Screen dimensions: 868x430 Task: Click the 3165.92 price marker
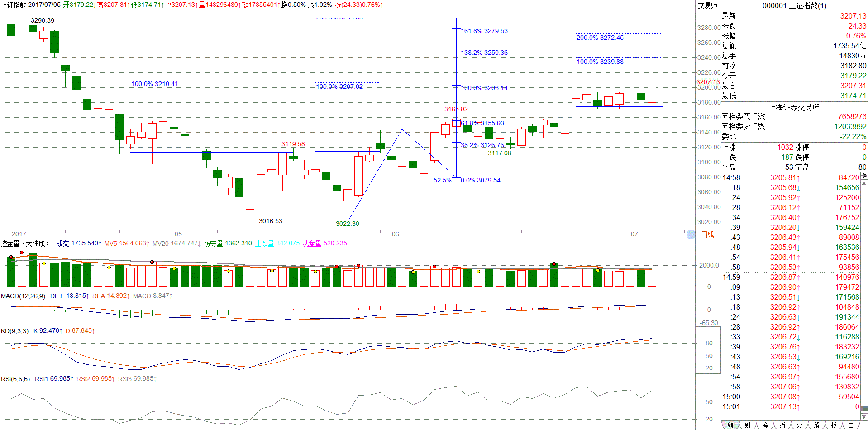pyautogui.click(x=456, y=109)
